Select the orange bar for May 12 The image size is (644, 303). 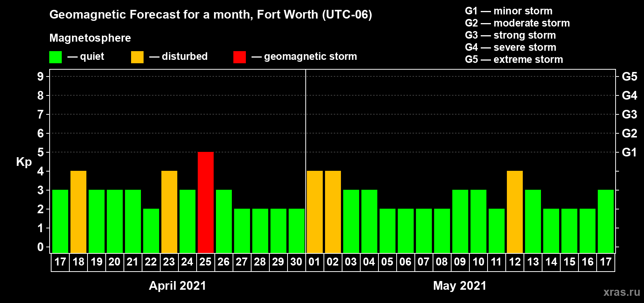click(515, 212)
